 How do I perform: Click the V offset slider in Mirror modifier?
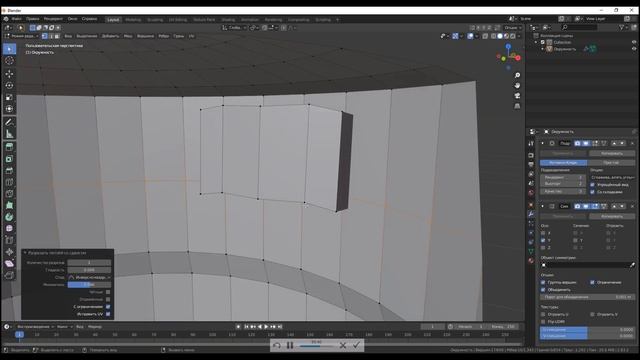click(587, 336)
